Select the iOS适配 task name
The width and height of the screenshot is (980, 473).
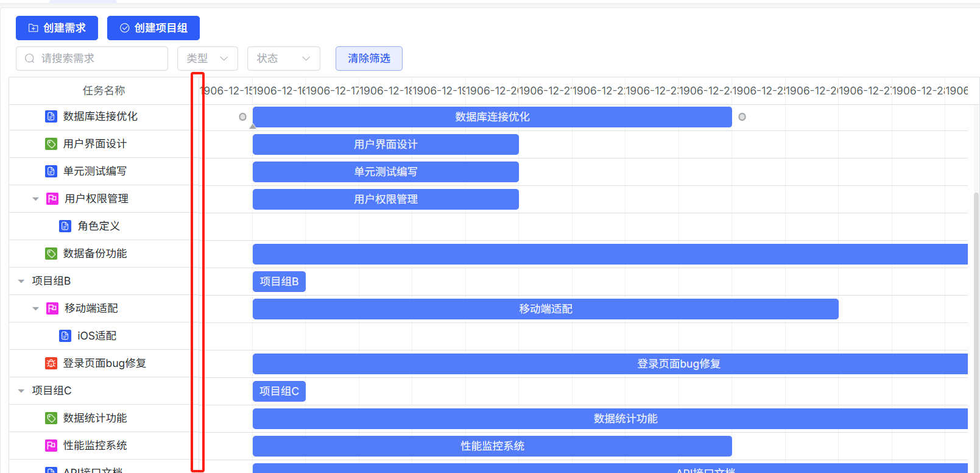click(x=97, y=336)
